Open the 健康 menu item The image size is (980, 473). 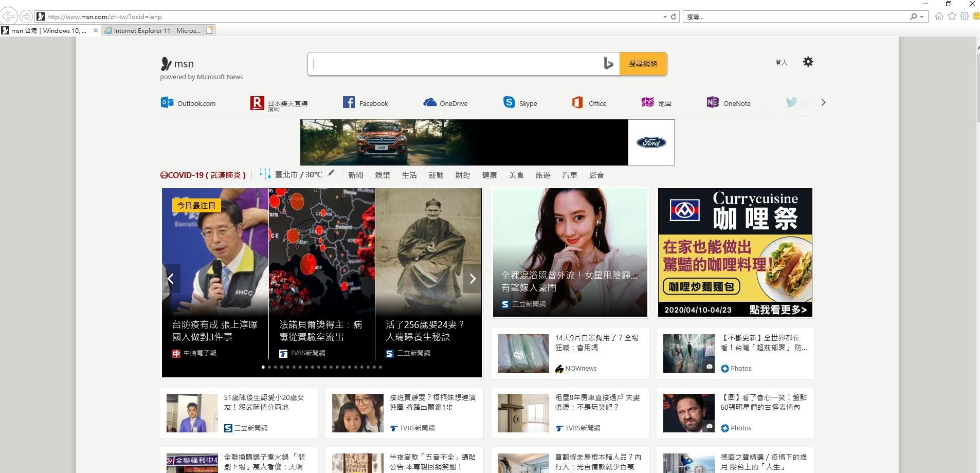pos(489,175)
